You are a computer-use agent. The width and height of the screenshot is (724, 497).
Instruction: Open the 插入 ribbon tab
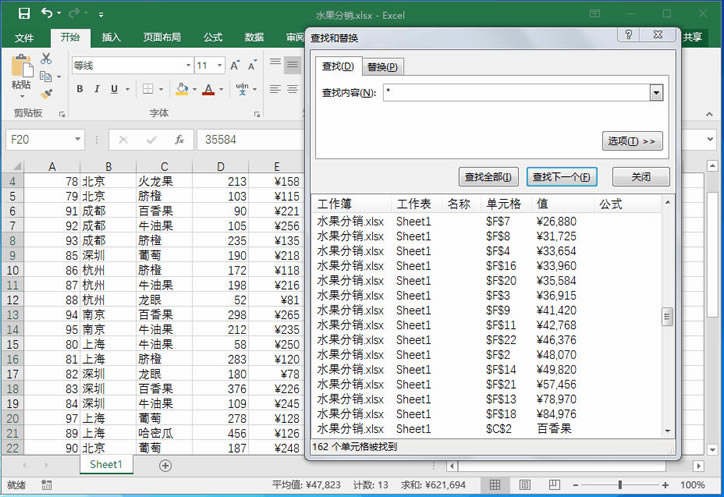click(111, 37)
